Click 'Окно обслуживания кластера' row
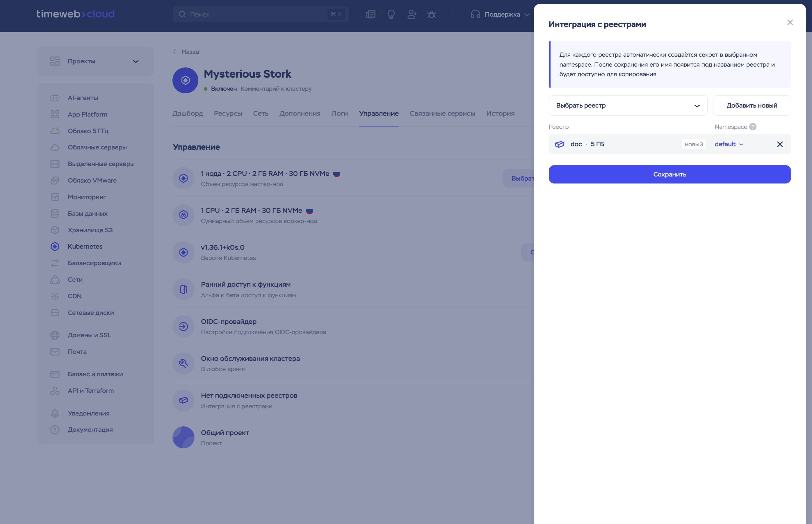812x524 pixels. (x=353, y=364)
